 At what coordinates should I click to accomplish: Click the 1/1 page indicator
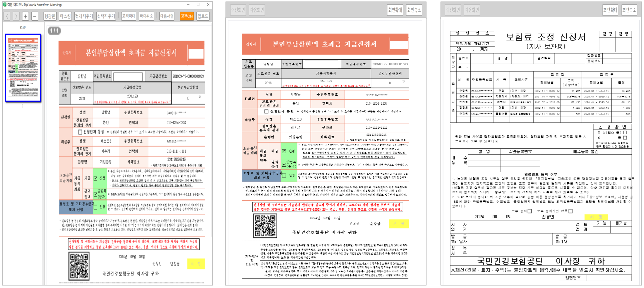54,31
